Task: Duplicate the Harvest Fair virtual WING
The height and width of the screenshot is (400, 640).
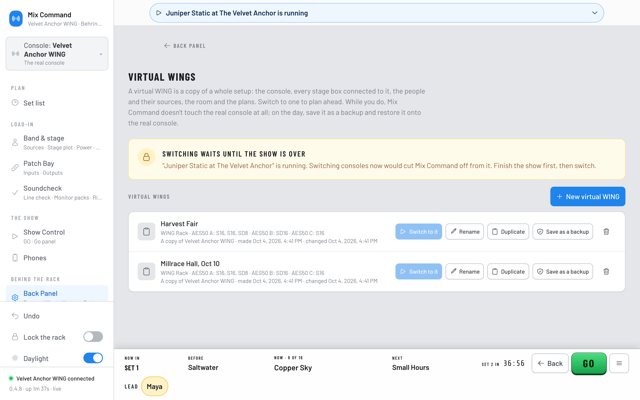Action: tap(508, 231)
